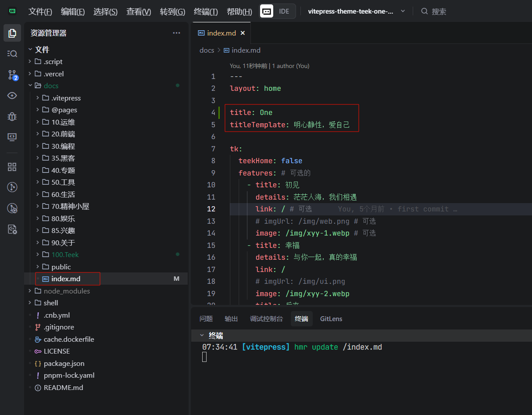Expand the .vitepress folder

coord(106,98)
